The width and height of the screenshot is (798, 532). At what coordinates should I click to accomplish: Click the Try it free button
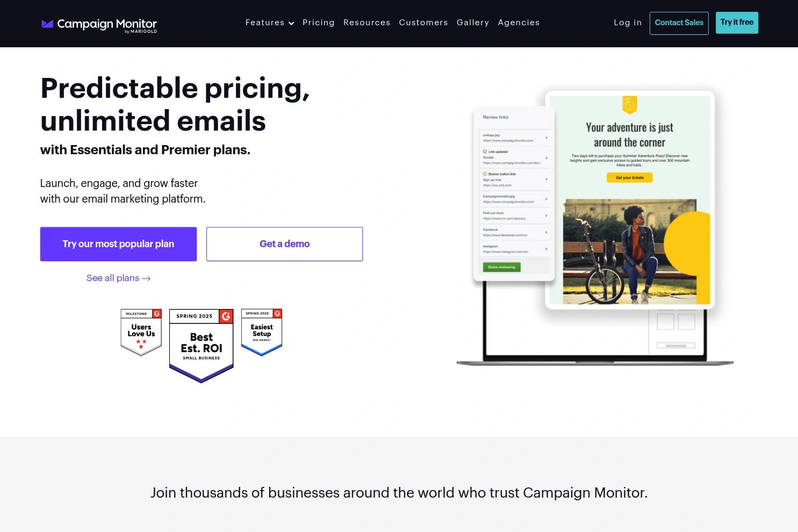click(x=737, y=23)
